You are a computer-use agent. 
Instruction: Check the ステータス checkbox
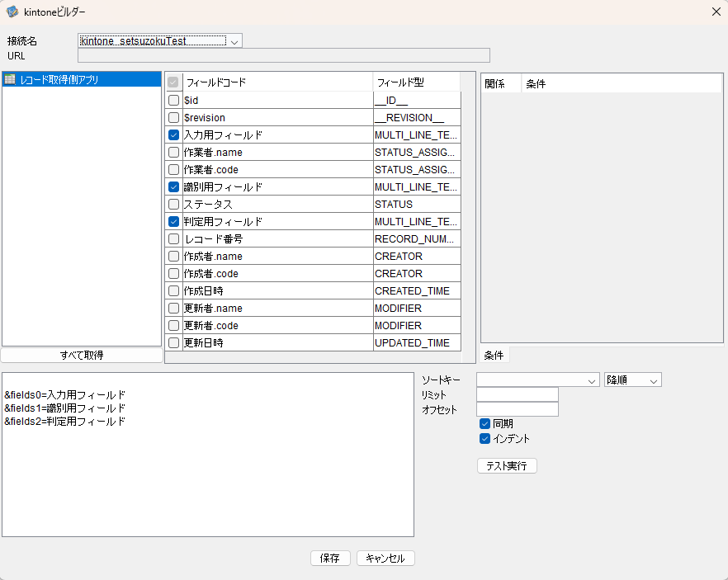click(x=173, y=204)
